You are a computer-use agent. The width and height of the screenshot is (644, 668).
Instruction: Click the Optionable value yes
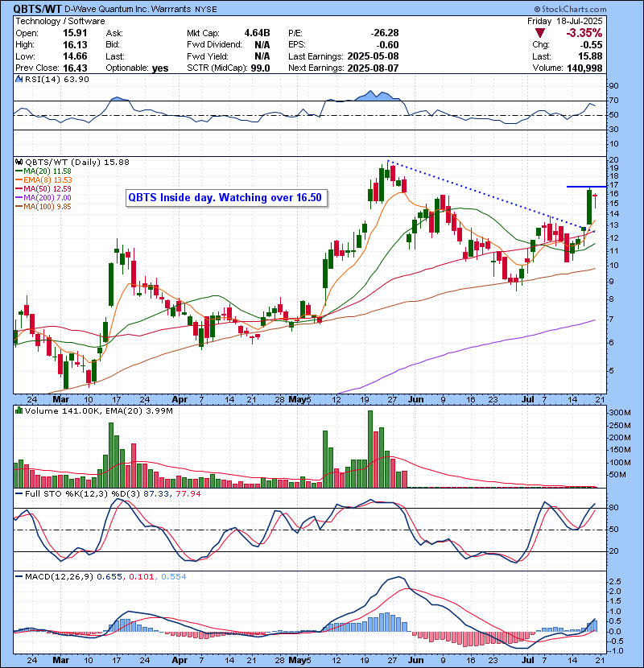[160, 68]
